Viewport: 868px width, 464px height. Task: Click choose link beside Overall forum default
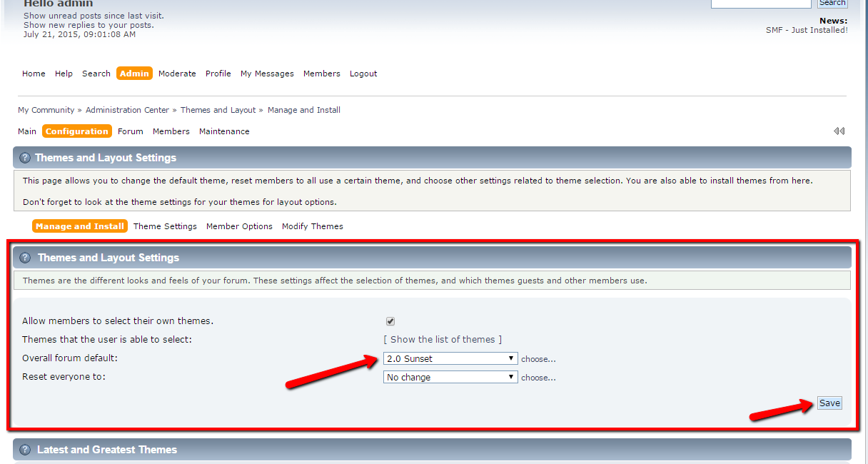pyautogui.click(x=538, y=359)
